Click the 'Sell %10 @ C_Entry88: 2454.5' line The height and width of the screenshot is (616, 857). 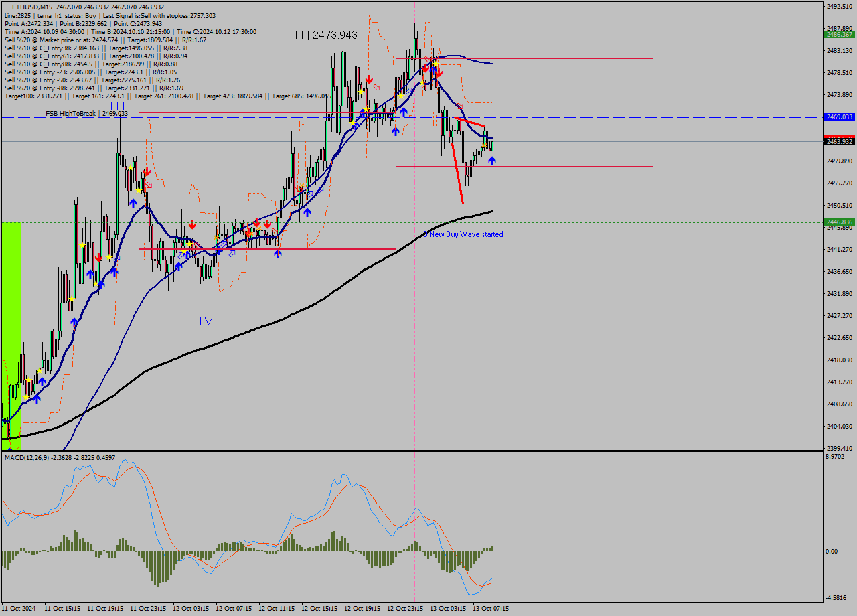point(90,64)
